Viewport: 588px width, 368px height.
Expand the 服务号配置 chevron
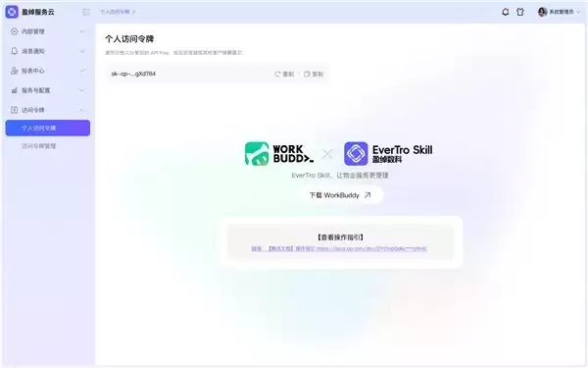pos(82,90)
